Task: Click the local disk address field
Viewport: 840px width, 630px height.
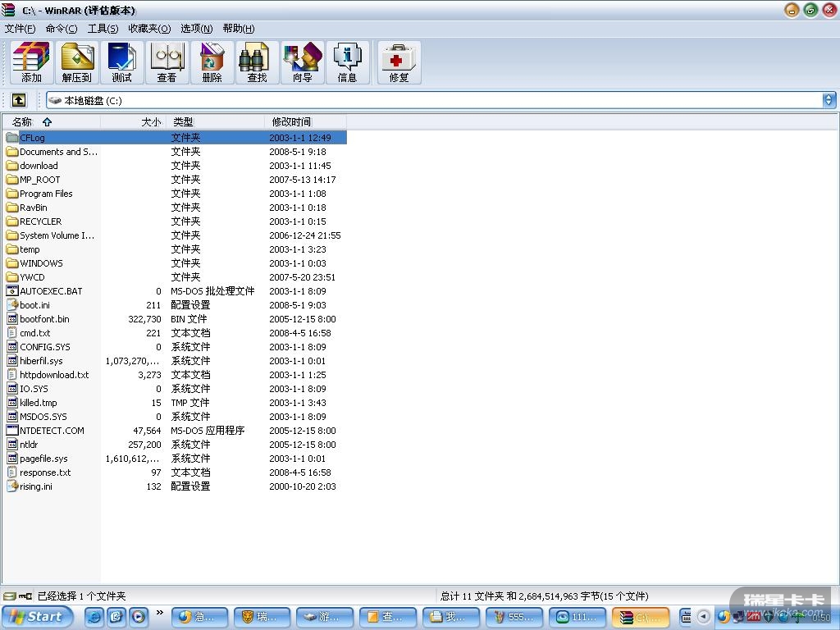Action: [410, 100]
